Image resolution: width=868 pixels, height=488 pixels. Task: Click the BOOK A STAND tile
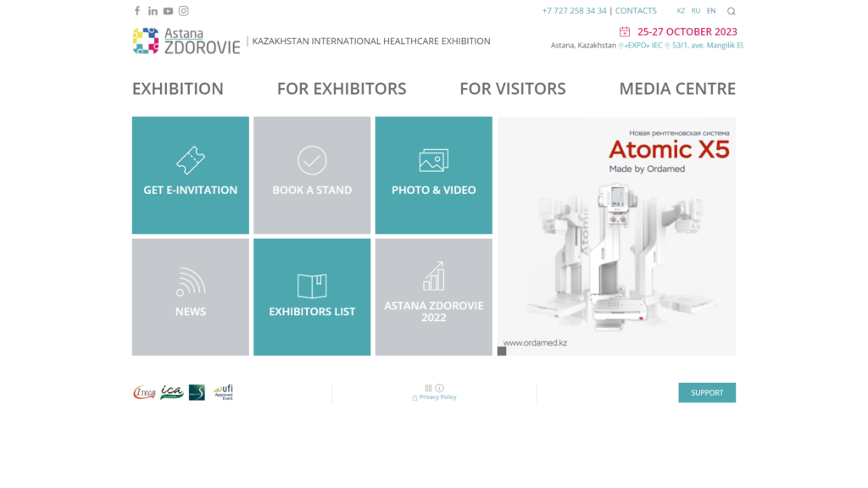click(312, 175)
